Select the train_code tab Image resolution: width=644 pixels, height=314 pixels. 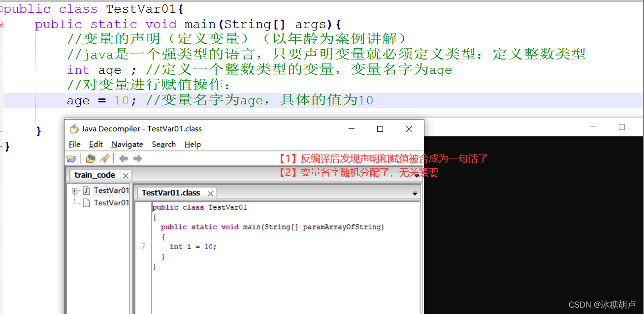(94, 175)
